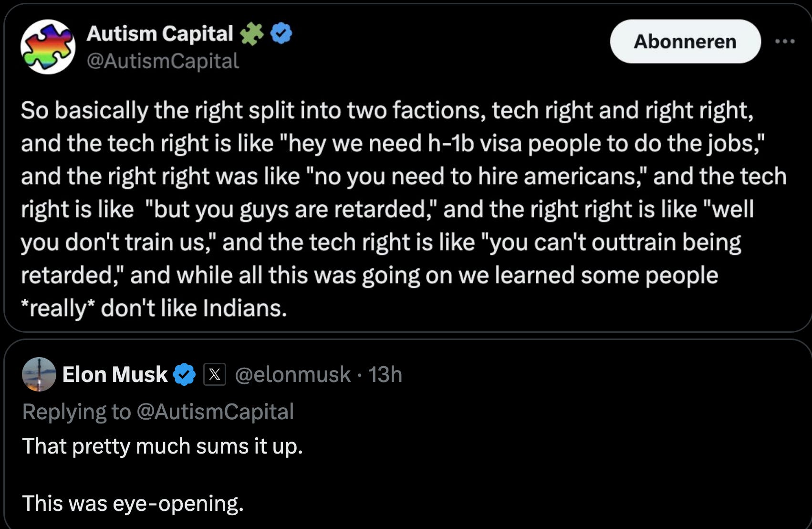Click the Abonneren subscribe button

coord(685,42)
